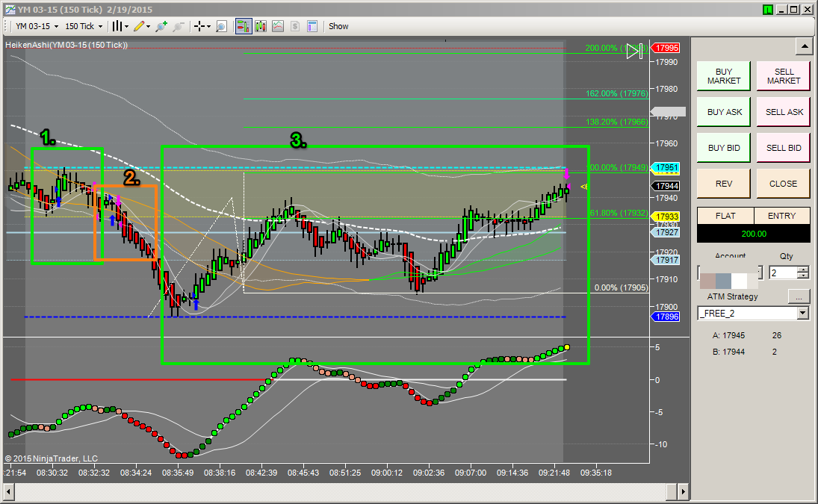The image size is (818, 504).
Task: Click the skip-to-latest-bar arrow icon on chart
Action: (635, 51)
